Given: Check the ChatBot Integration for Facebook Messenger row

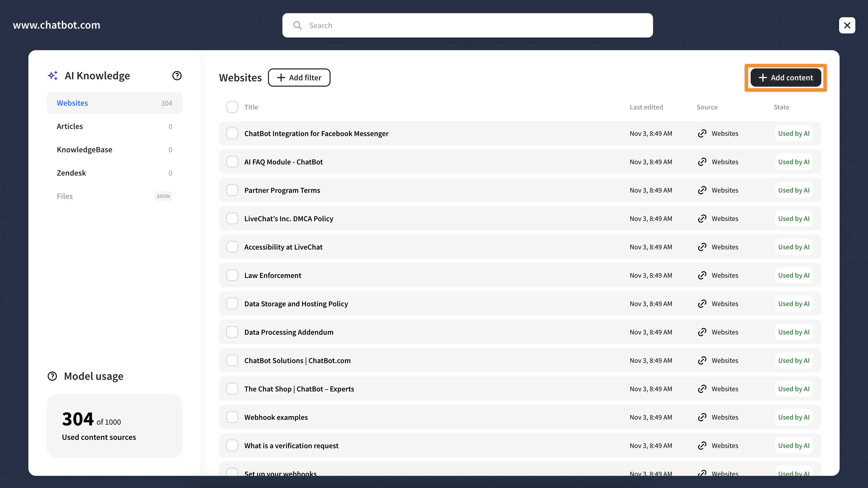Looking at the screenshot, I should [x=232, y=133].
